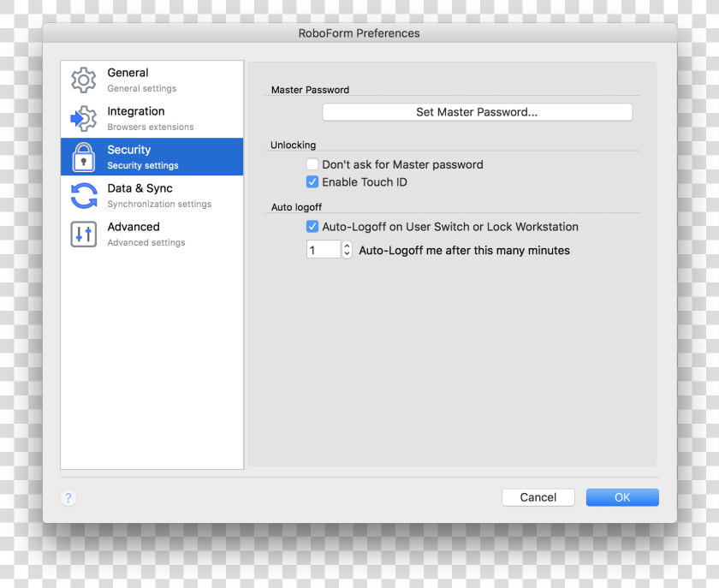Screen dimensions: 719x588
Task: Click the auto-logoff minutes field
Action: (x=324, y=250)
